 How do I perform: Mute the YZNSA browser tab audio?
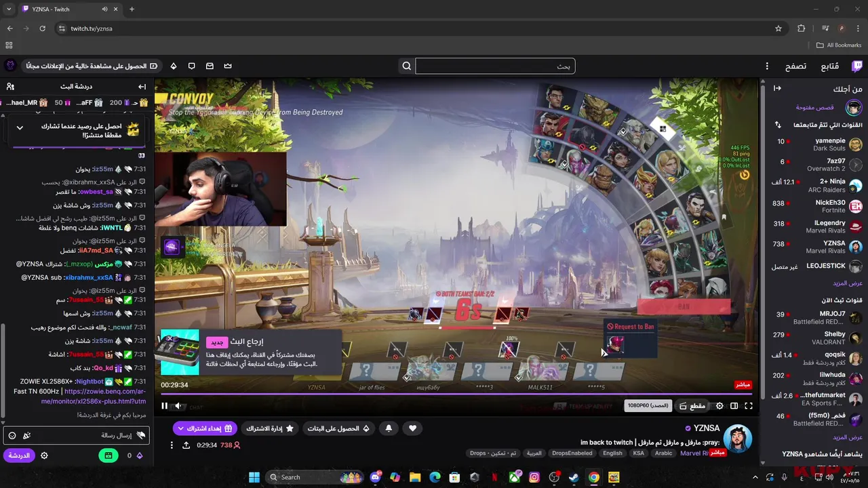tap(105, 9)
